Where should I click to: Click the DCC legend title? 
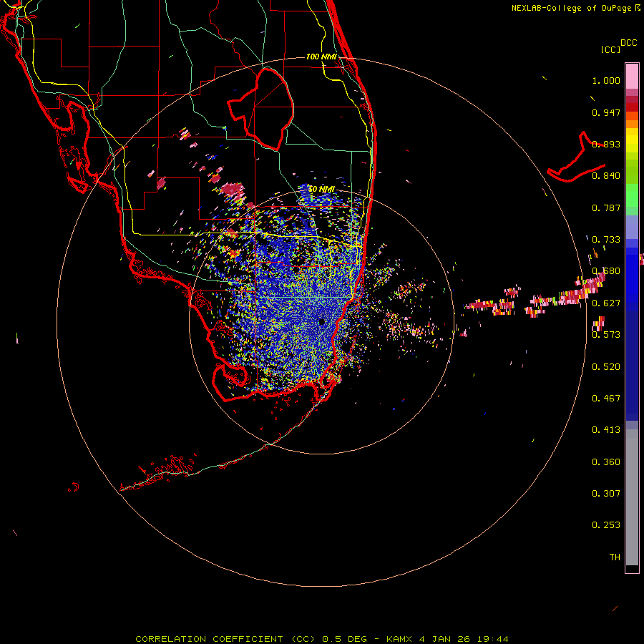coord(629,43)
